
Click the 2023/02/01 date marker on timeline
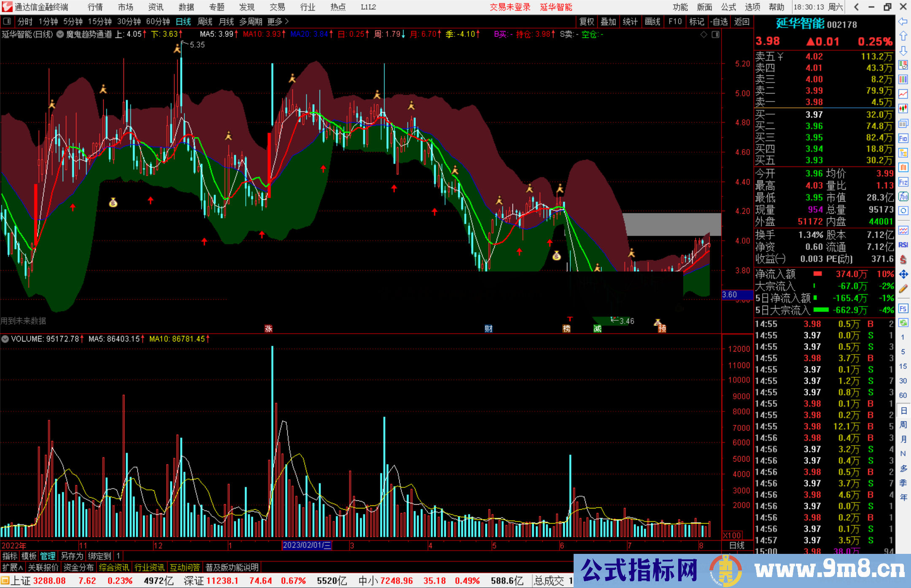(307, 545)
